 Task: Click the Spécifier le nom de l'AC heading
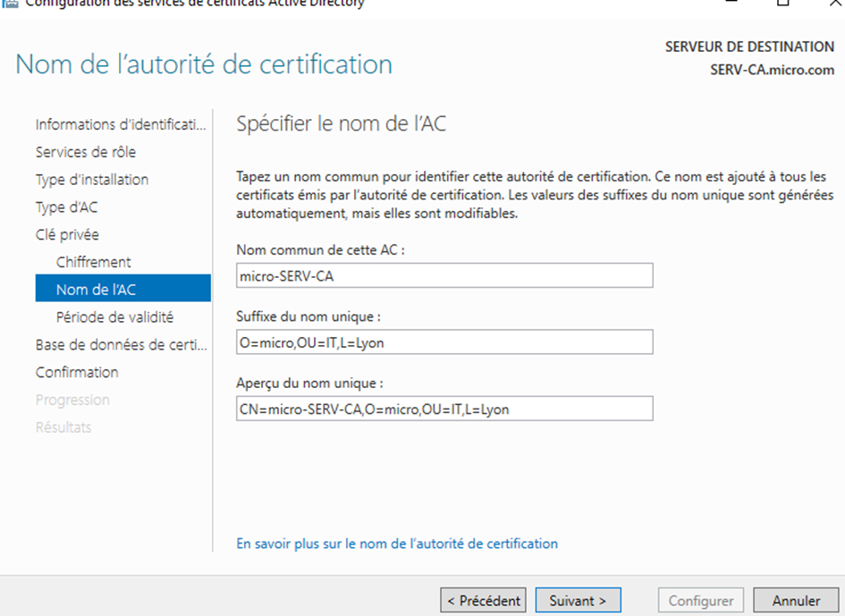[341, 123]
